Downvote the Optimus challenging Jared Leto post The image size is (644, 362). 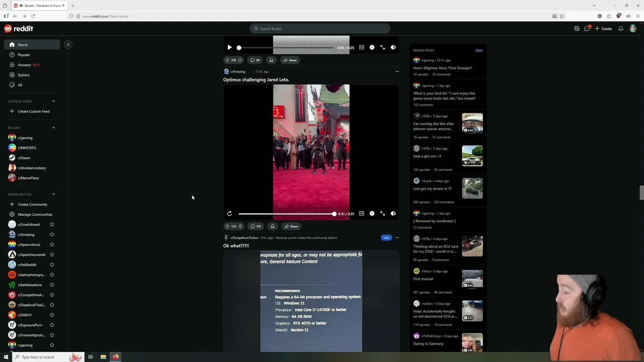pos(240,226)
